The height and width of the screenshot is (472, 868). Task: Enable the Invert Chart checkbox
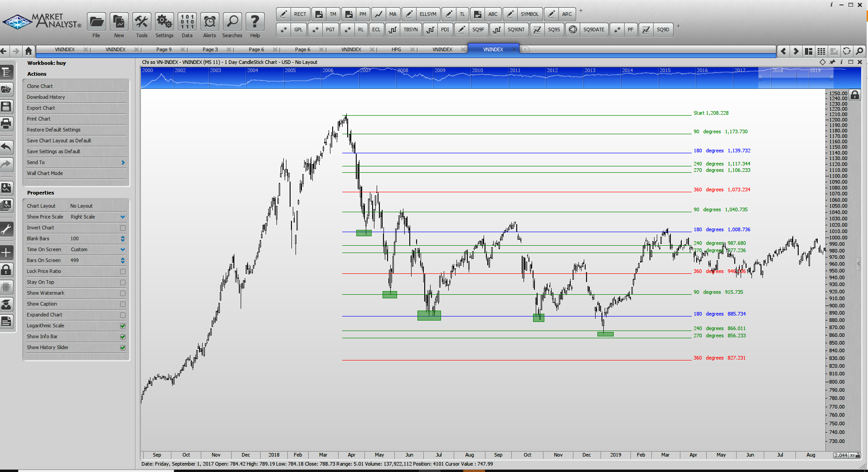123,228
